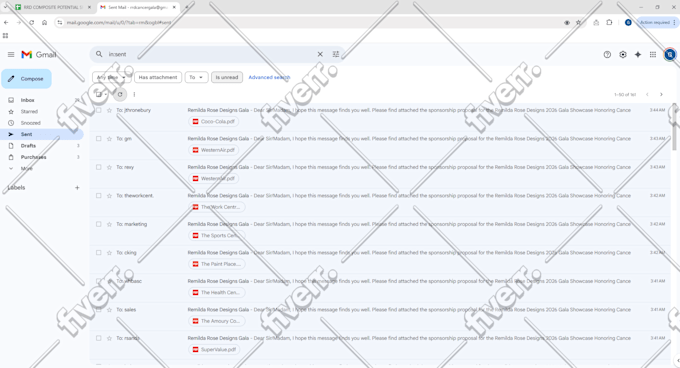The width and height of the screenshot is (680, 368).
Task: Create a new label with plus
Action: pyautogui.click(x=77, y=188)
